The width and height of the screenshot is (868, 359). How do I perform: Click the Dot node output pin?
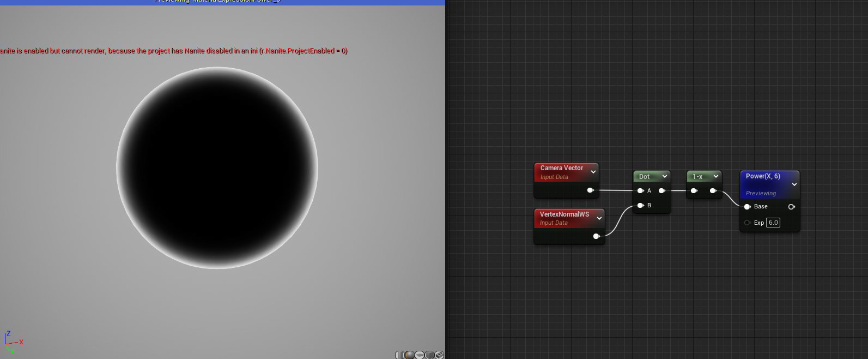(661, 191)
